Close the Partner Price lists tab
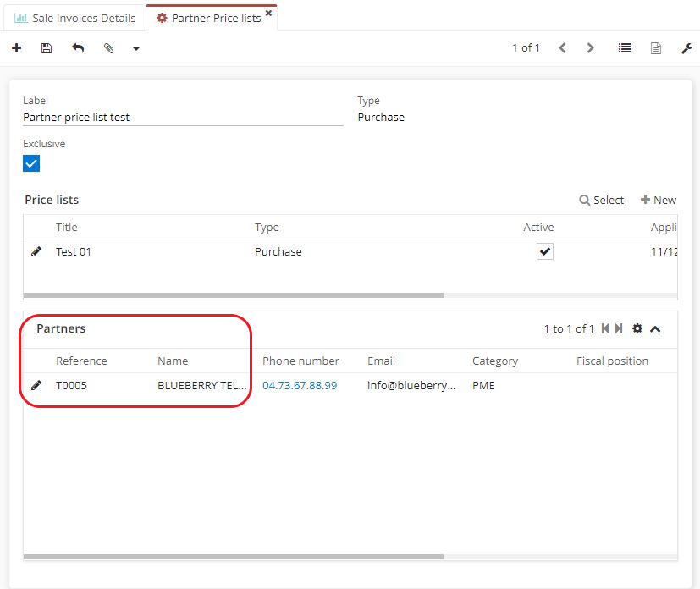Image resolution: width=700 pixels, height=589 pixels. pos(268,14)
